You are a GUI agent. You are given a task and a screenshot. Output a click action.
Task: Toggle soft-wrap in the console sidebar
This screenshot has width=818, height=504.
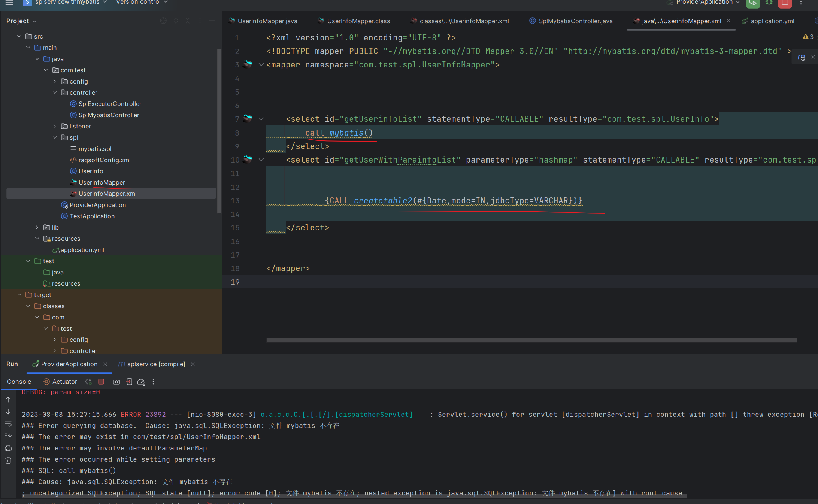tap(8, 424)
